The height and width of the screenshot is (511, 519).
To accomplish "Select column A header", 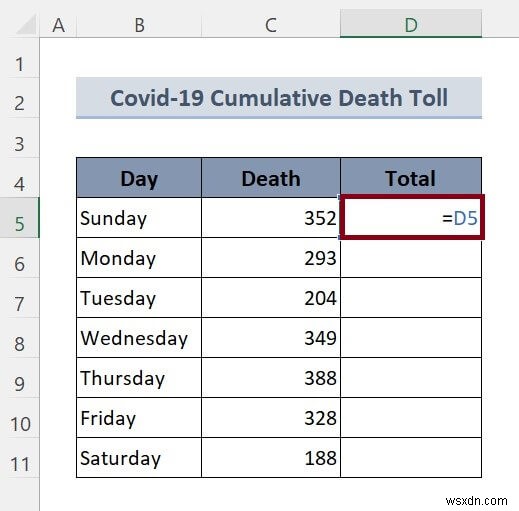I will pyautogui.click(x=58, y=25).
